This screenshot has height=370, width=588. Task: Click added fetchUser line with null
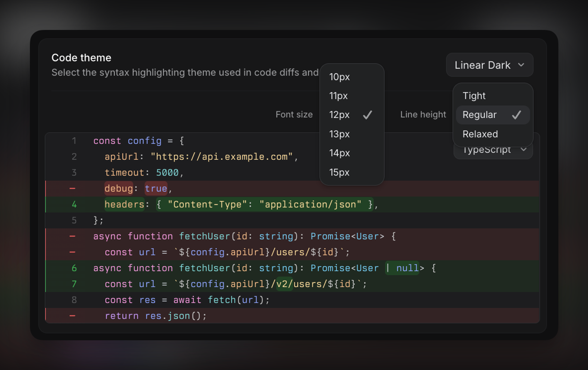(292, 268)
